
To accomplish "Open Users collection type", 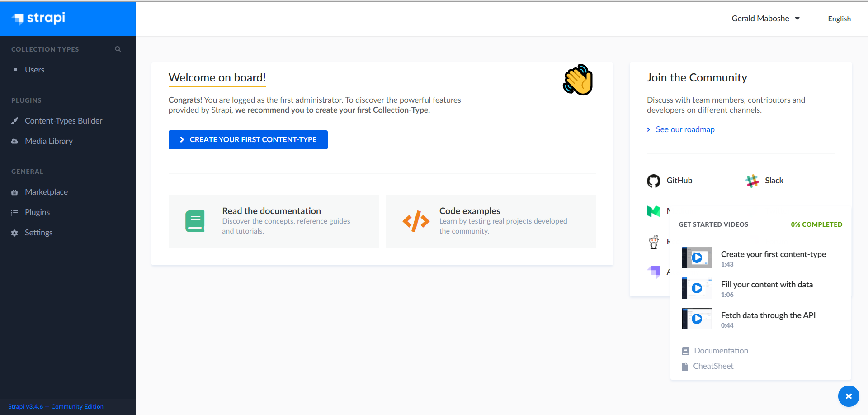I will coord(34,70).
